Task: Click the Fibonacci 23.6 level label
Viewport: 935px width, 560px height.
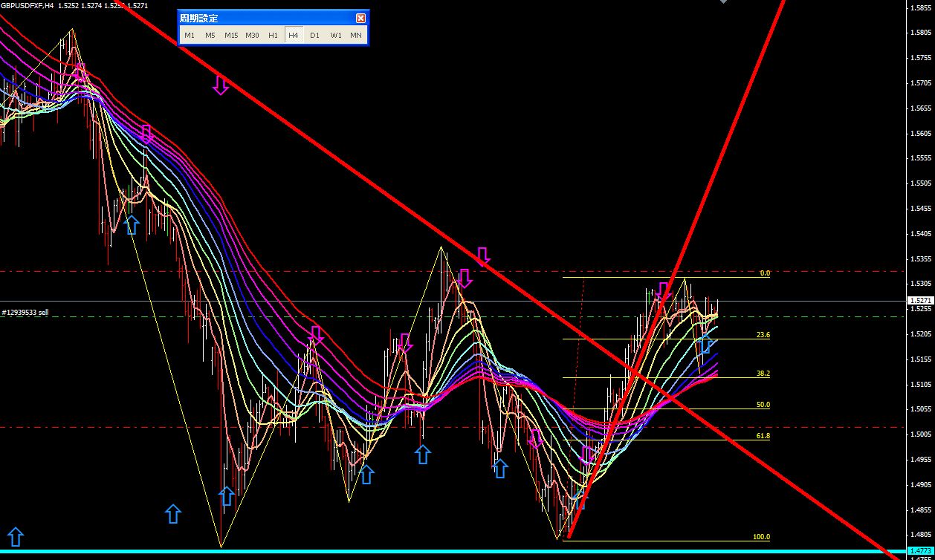Action: tap(763, 335)
